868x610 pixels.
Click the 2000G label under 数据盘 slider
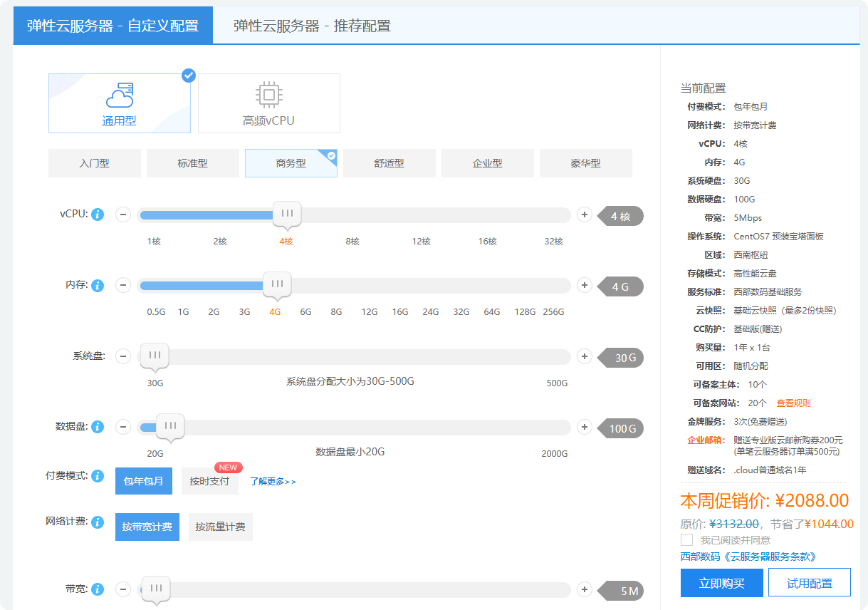click(x=554, y=454)
